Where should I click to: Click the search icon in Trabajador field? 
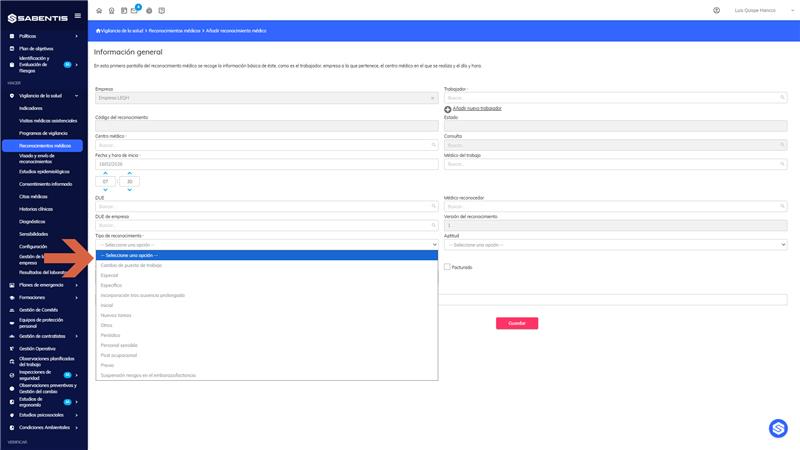click(782, 97)
